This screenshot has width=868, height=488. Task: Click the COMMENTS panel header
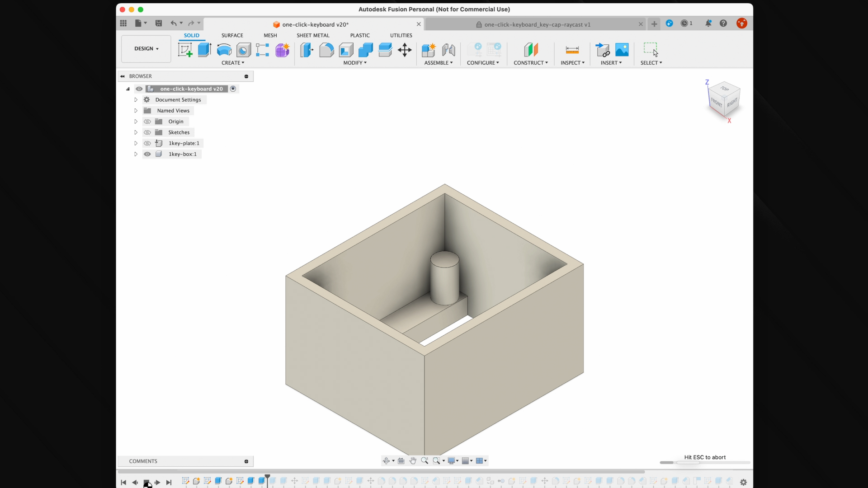pos(143,461)
